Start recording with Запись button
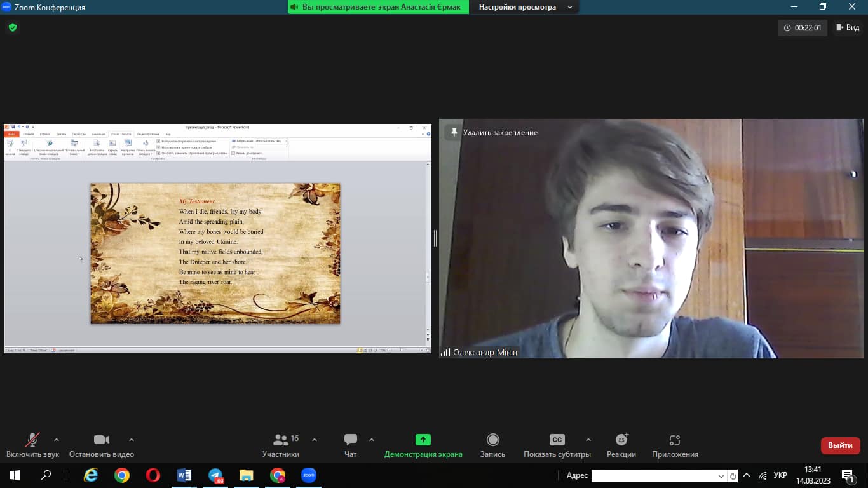868x488 pixels. click(492, 445)
